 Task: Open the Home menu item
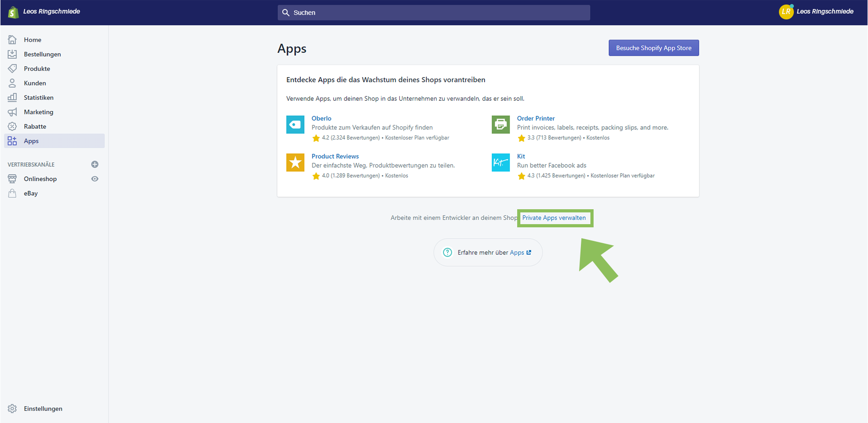33,40
